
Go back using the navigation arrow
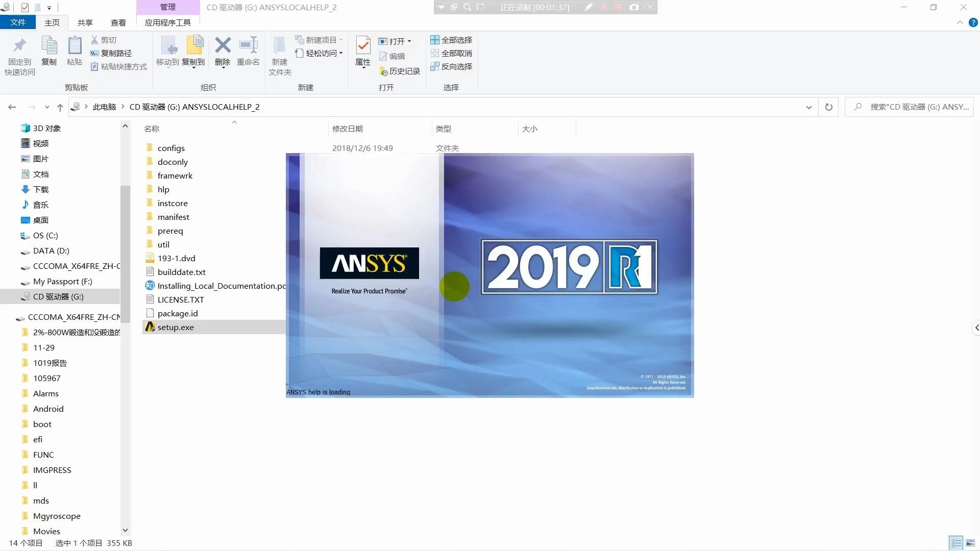[x=12, y=107]
